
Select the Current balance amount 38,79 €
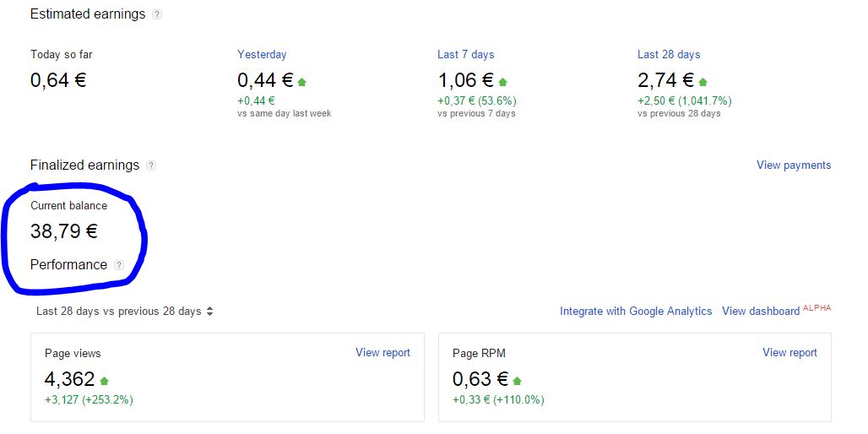(64, 231)
